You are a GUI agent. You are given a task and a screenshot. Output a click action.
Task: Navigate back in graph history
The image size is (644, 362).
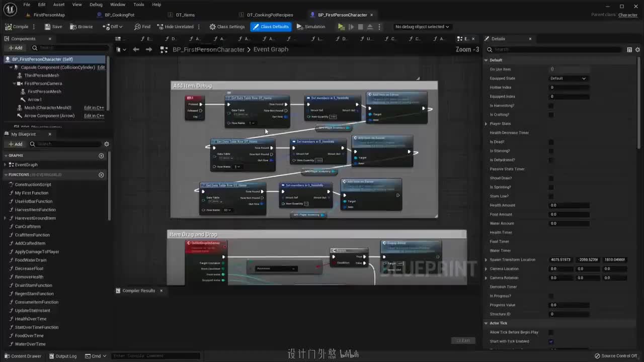click(x=136, y=49)
